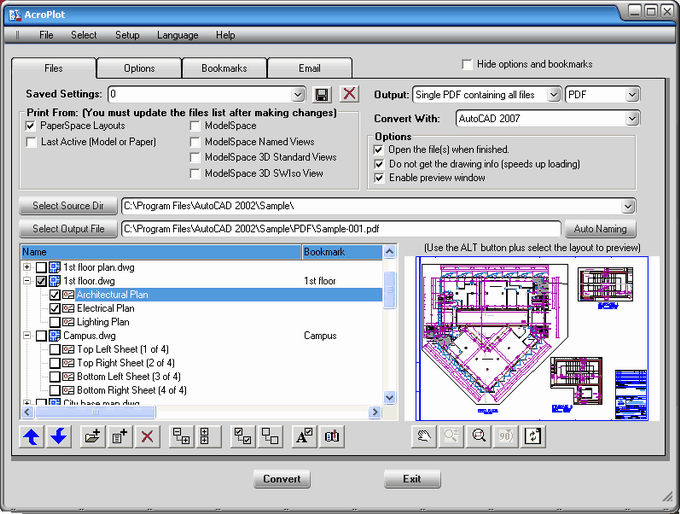Collapse the 1st floor.dwg tree node
This screenshot has height=514, width=680.
point(27,281)
